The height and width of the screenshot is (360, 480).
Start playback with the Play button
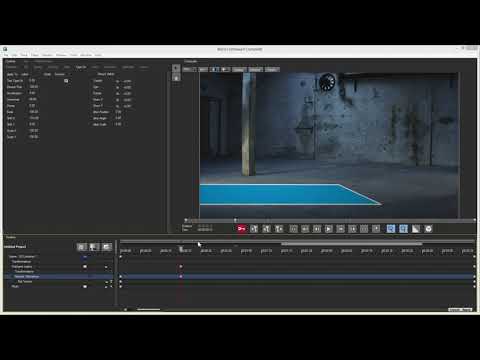coord(328,229)
